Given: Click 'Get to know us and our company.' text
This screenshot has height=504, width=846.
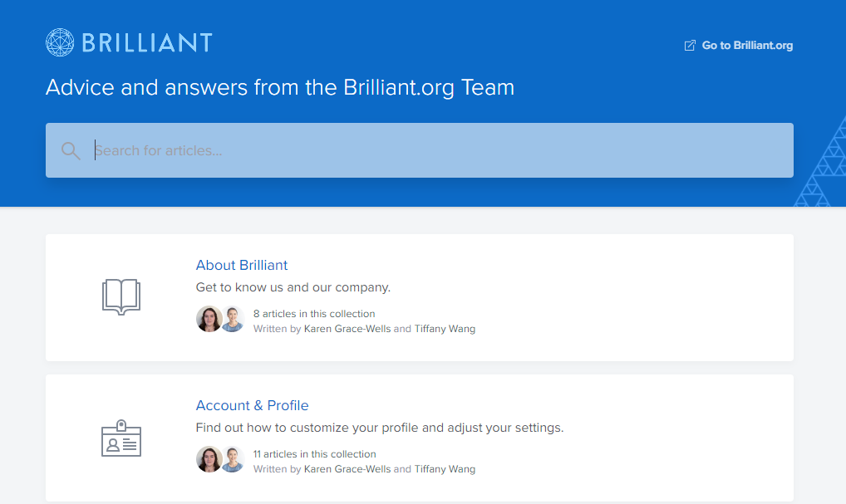Looking at the screenshot, I should [x=293, y=287].
